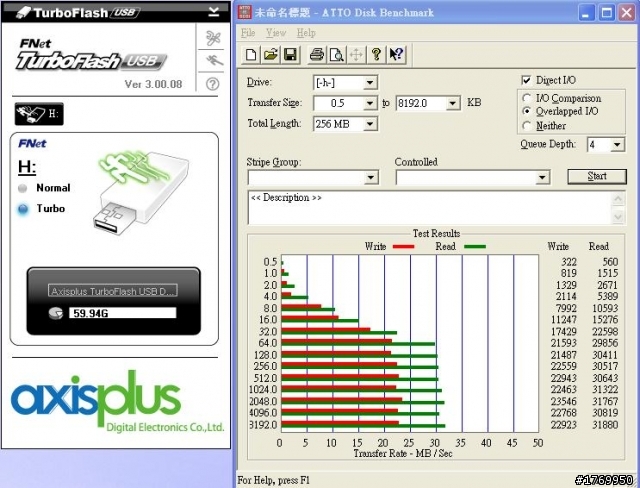Click the 1024.0 row label in chart
The height and width of the screenshot is (488, 640).
[x=263, y=390]
